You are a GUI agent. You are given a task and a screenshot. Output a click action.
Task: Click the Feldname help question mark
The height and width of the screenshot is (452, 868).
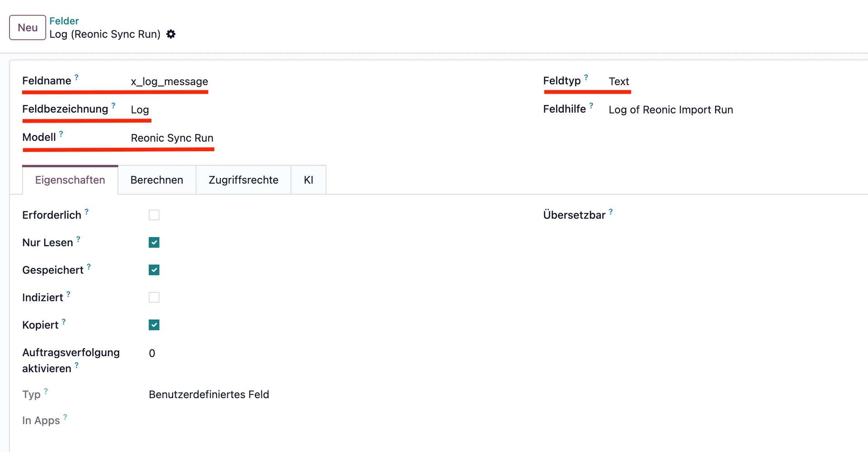[x=76, y=77]
